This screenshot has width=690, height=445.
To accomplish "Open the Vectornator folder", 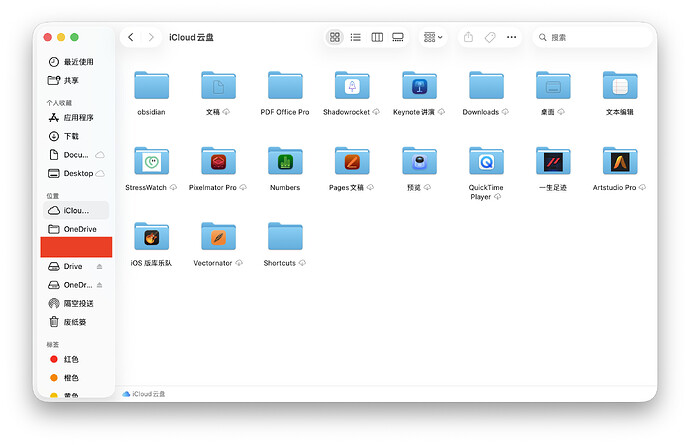I will coord(219,236).
